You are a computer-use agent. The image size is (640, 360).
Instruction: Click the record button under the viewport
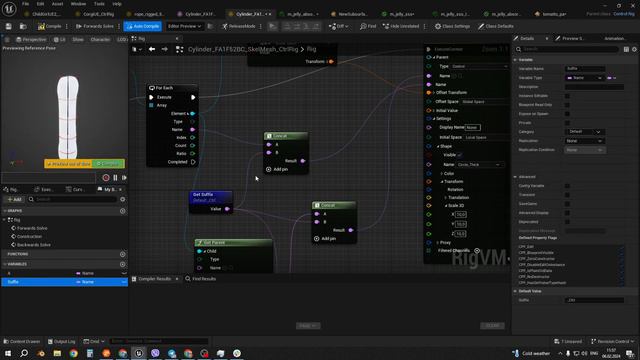pos(106,178)
